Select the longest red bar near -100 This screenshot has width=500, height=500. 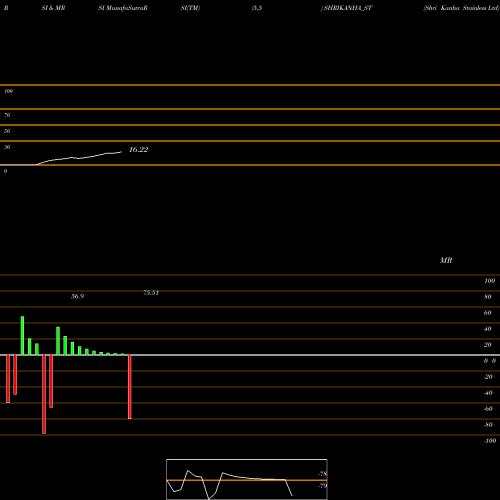(44, 394)
